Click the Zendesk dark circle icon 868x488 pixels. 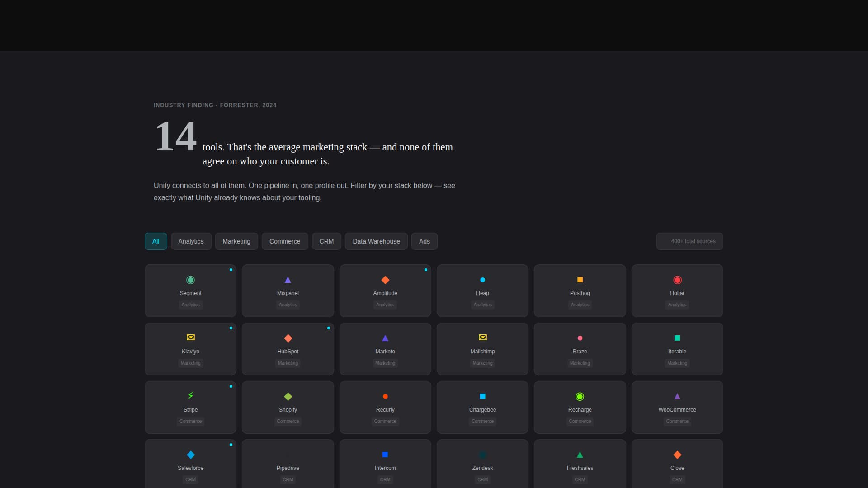pyautogui.click(x=482, y=455)
